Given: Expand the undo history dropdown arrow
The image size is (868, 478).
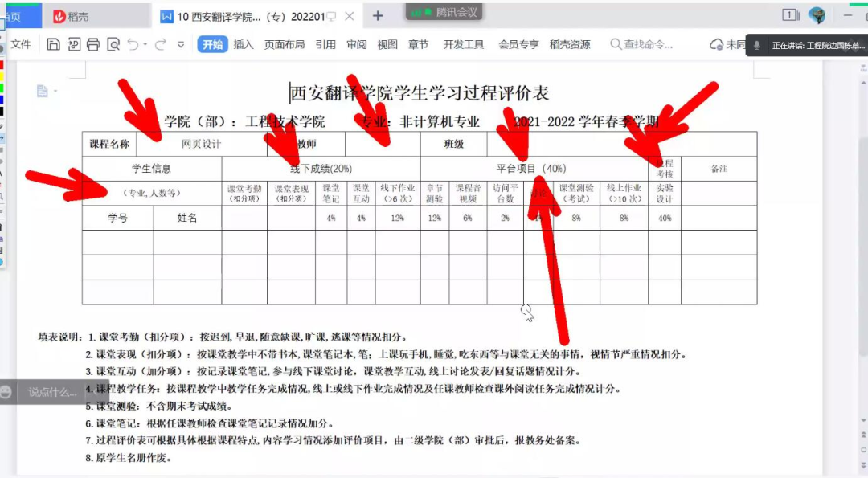Looking at the screenshot, I should (x=145, y=45).
